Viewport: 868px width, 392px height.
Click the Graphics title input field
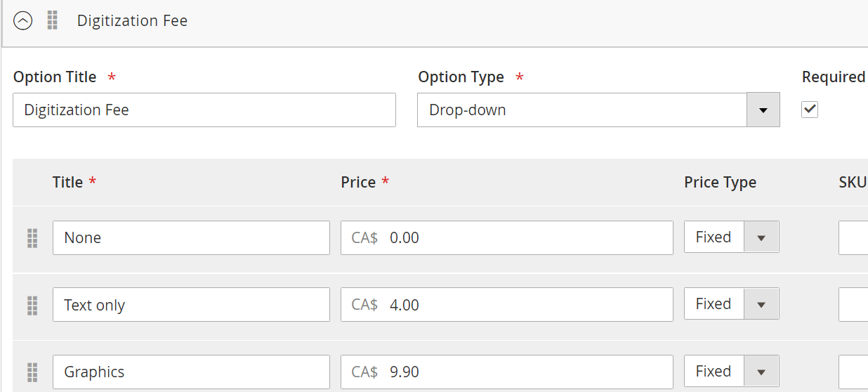[x=191, y=372]
